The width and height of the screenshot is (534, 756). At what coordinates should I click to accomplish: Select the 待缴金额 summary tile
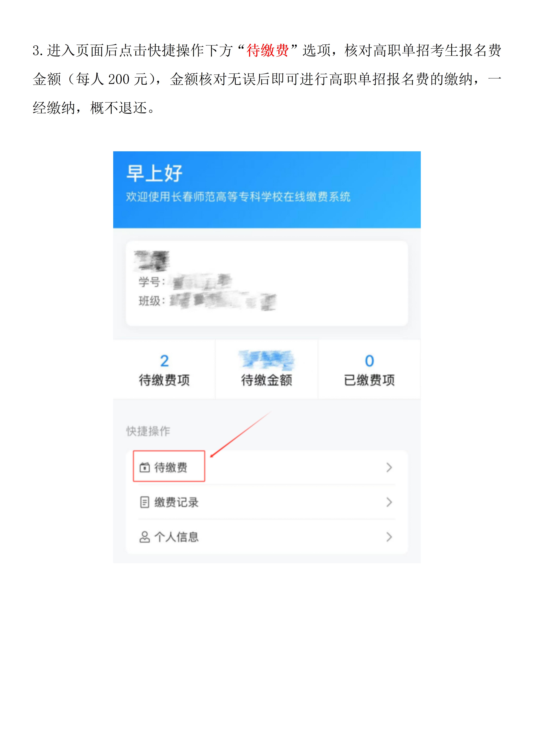[267, 369]
